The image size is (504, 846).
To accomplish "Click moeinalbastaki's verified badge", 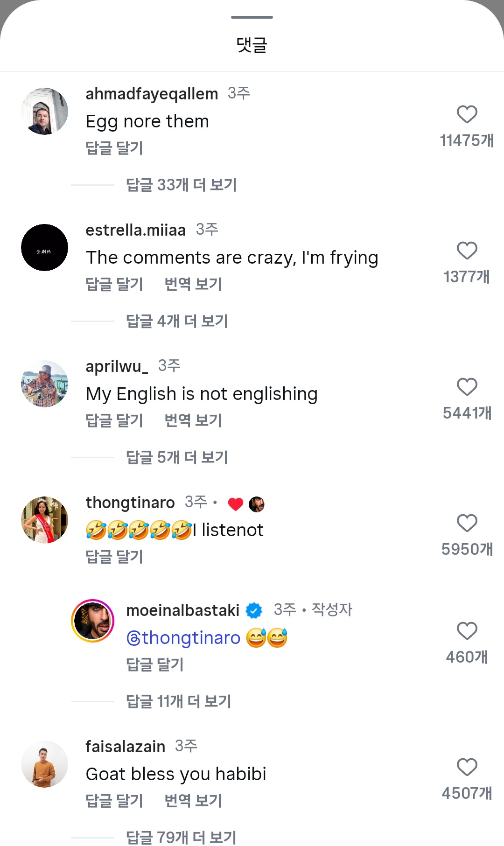I will (253, 610).
